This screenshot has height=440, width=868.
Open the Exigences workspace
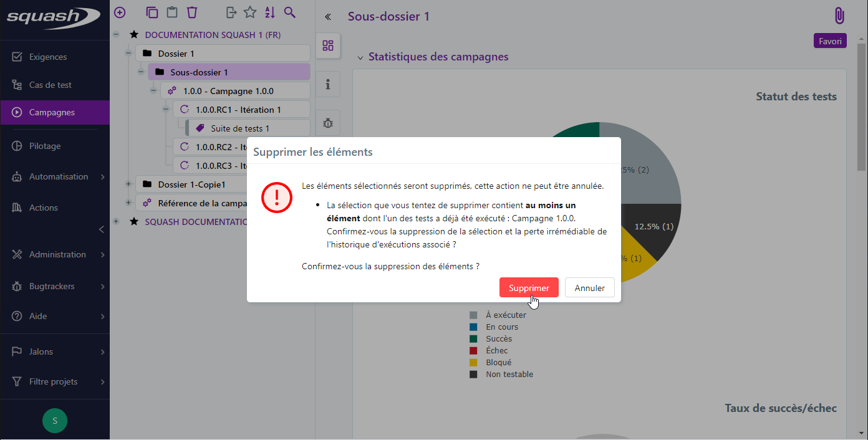48,57
